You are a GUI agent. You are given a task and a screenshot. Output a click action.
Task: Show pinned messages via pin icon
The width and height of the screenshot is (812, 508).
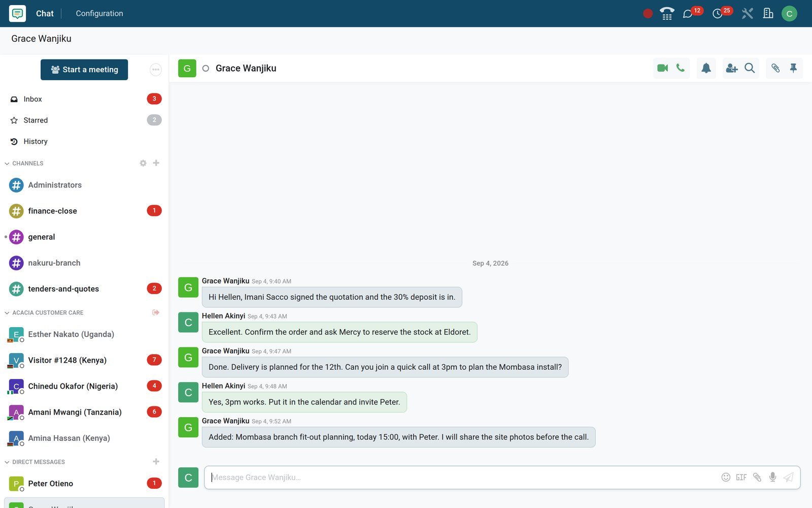coord(793,68)
